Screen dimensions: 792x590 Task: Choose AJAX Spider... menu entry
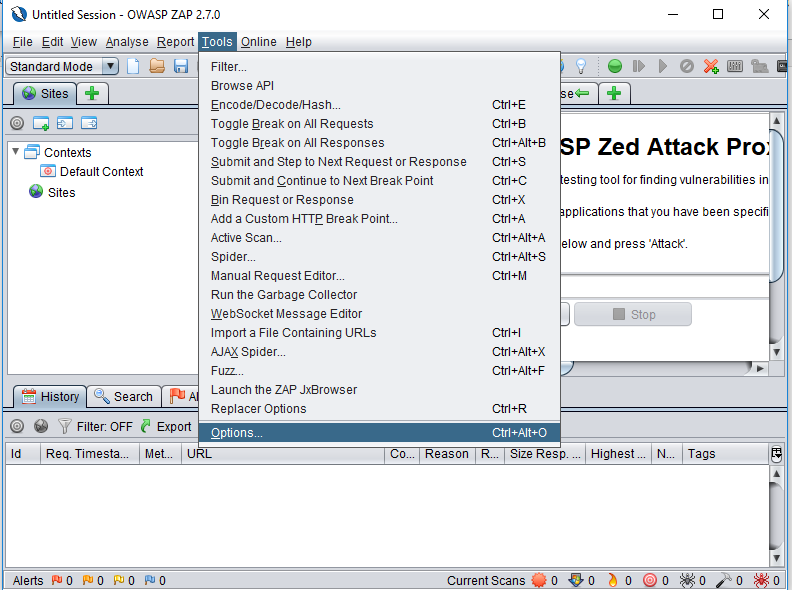tap(379, 352)
